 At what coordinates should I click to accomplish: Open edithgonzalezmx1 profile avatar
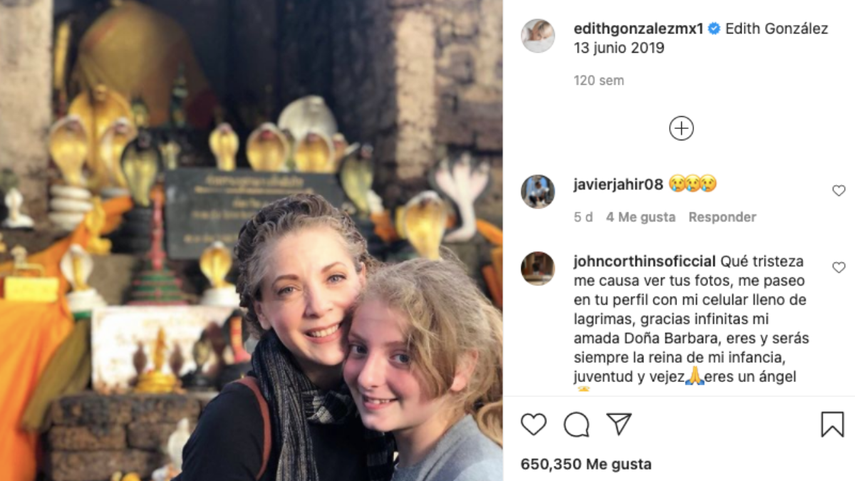click(538, 36)
